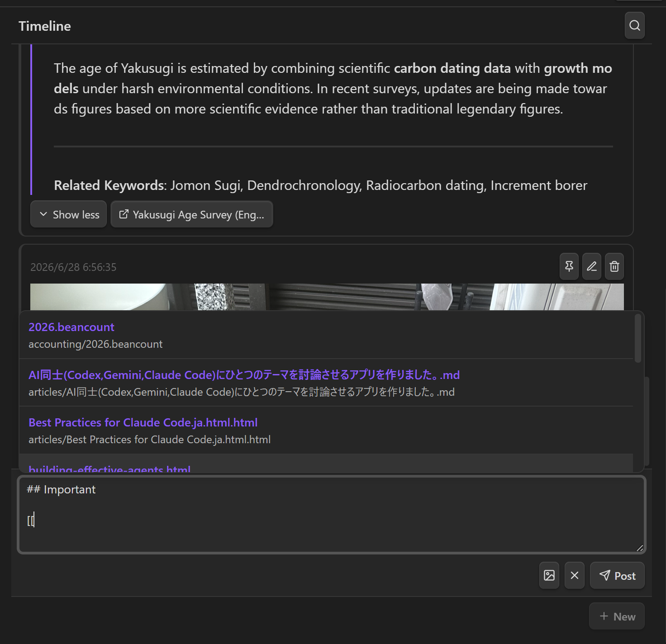Cancel the draft with the X button
This screenshot has width=666, height=644.
click(x=575, y=575)
